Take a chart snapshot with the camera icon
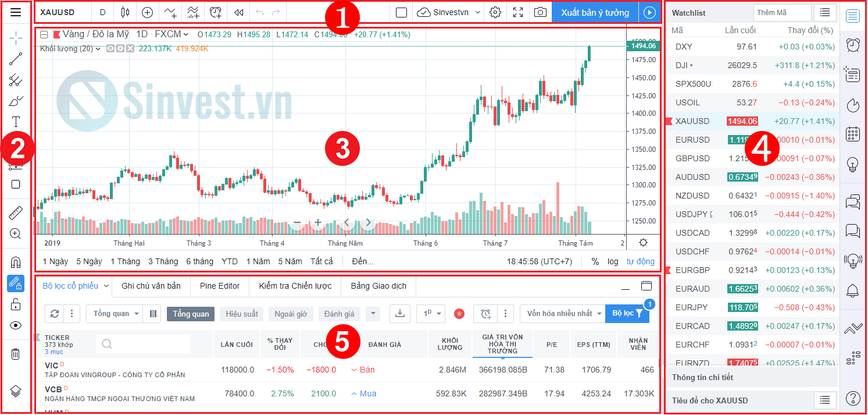The height and width of the screenshot is (415, 868). (x=541, y=12)
